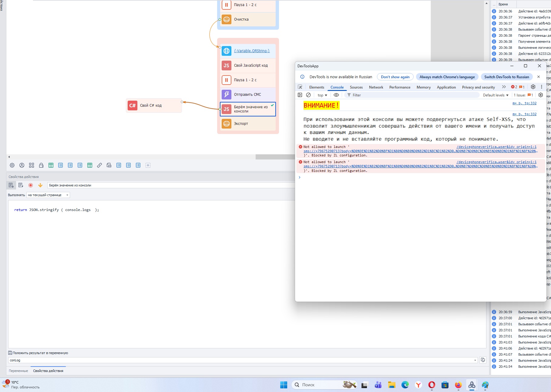Image resolution: width=551 pixels, height=392 pixels.
Task: Click the file code icon in the project toolbar
Action: pos(109,165)
